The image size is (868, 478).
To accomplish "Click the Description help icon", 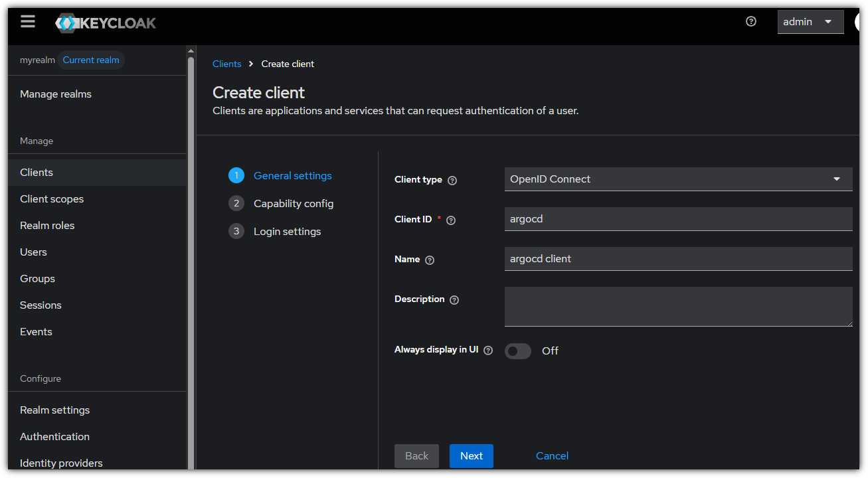I will [454, 300].
